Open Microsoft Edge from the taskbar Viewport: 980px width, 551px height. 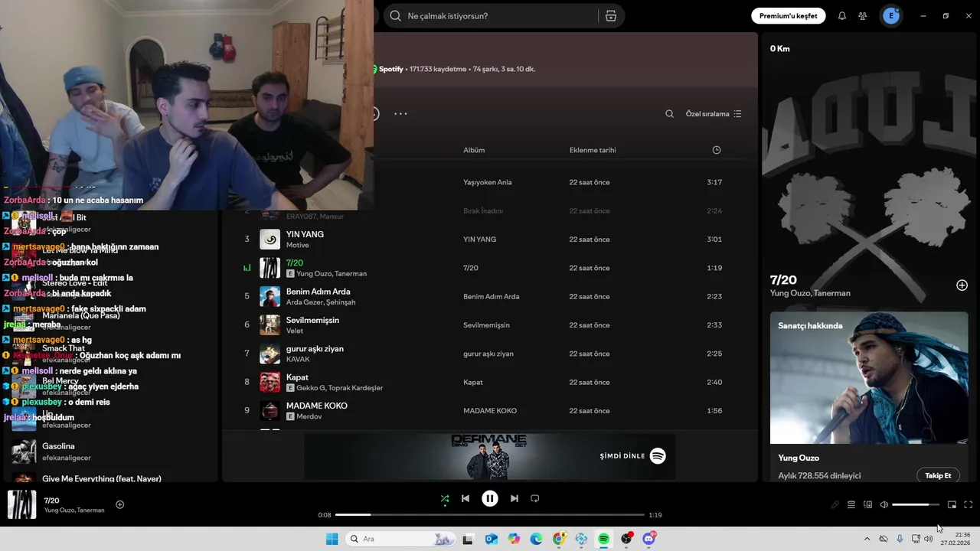click(536, 539)
